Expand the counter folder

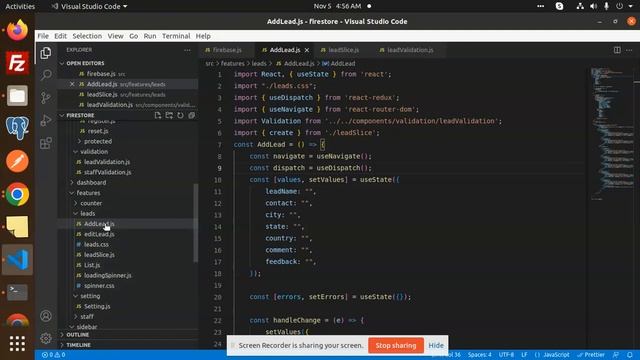91,203
